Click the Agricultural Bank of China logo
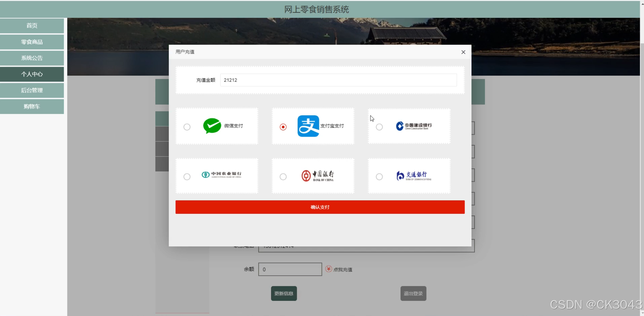 pos(221,175)
